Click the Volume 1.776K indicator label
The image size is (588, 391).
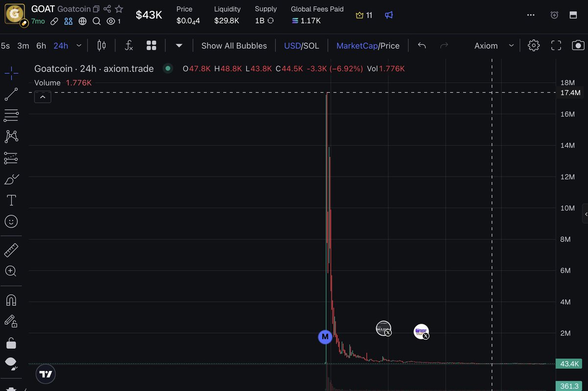pos(63,83)
